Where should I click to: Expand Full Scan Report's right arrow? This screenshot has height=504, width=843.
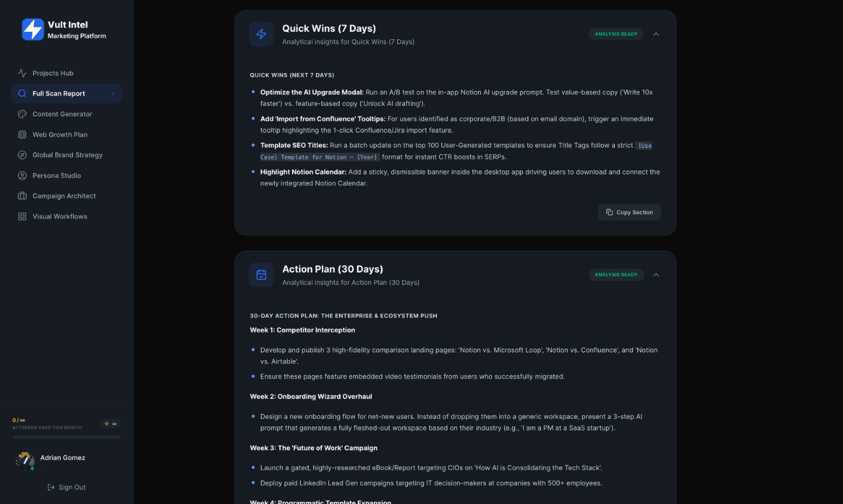(113, 94)
